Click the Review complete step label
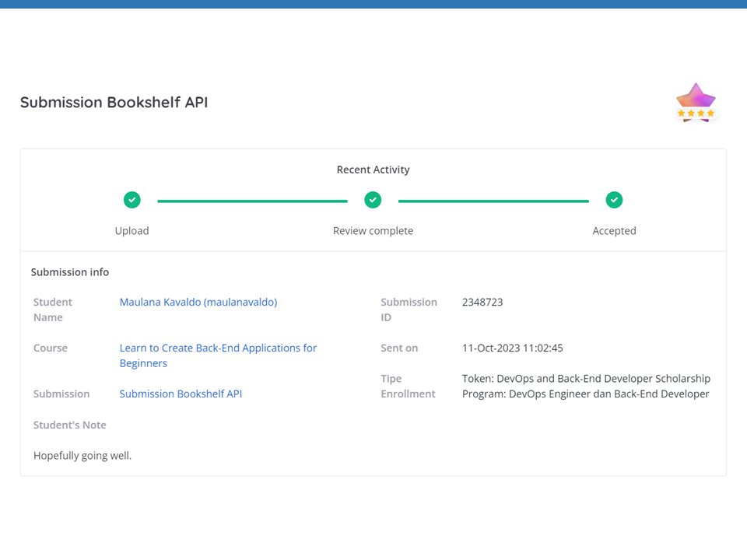 pyautogui.click(x=373, y=231)
